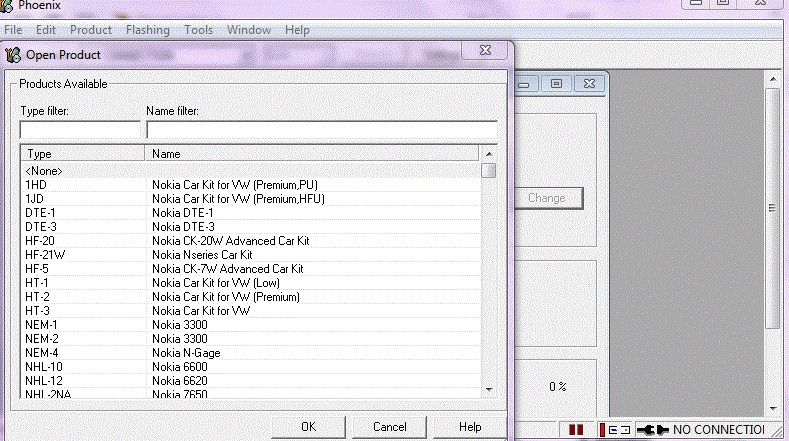
Task: Open the Window menu
Action: 249,30
